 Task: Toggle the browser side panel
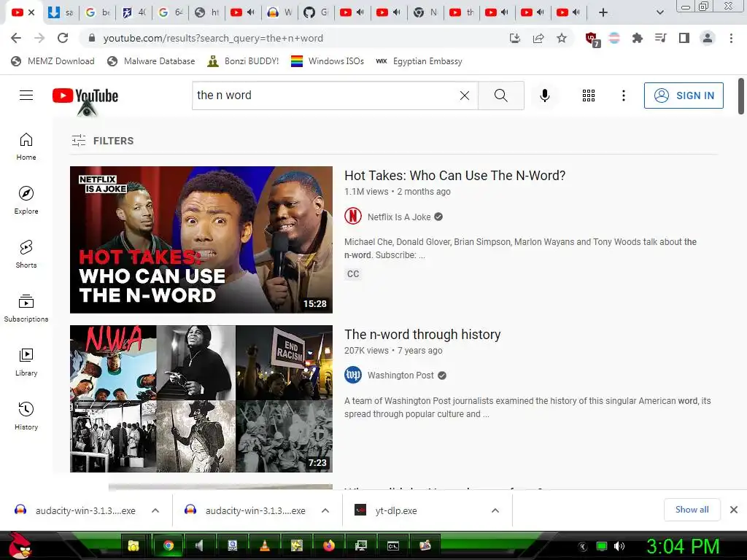(684, 38)
